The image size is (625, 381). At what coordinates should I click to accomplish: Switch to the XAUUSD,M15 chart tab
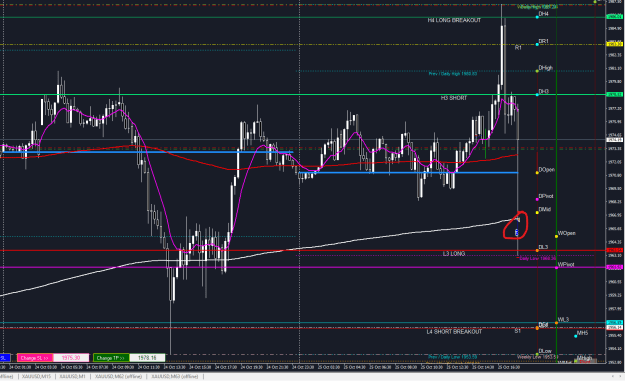36,376
